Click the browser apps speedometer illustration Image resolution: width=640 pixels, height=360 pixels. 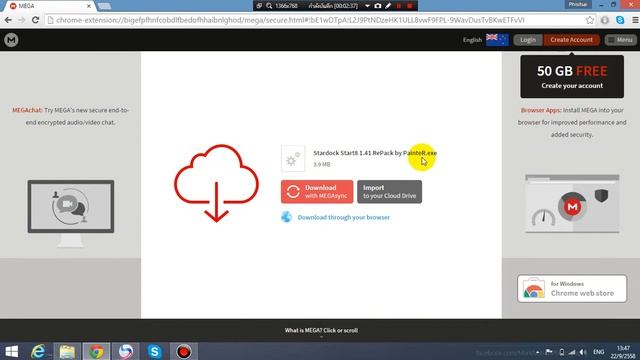(x=572, y=204)
